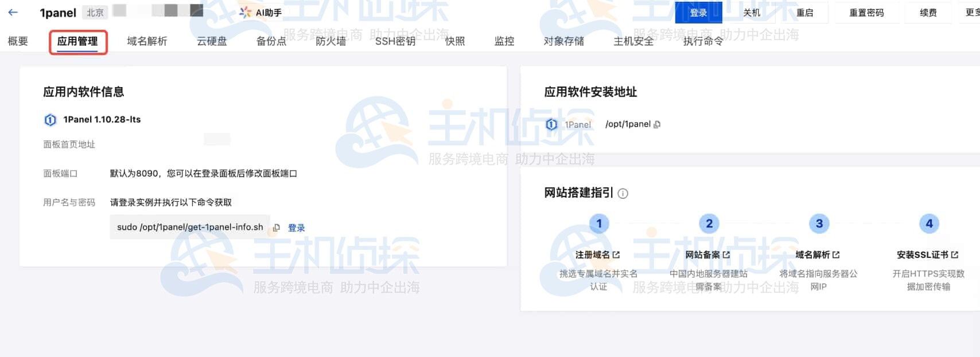Open the 安装SSL证书 external link
The width and height of the screenshot is (980, 357).
[927, 255]
